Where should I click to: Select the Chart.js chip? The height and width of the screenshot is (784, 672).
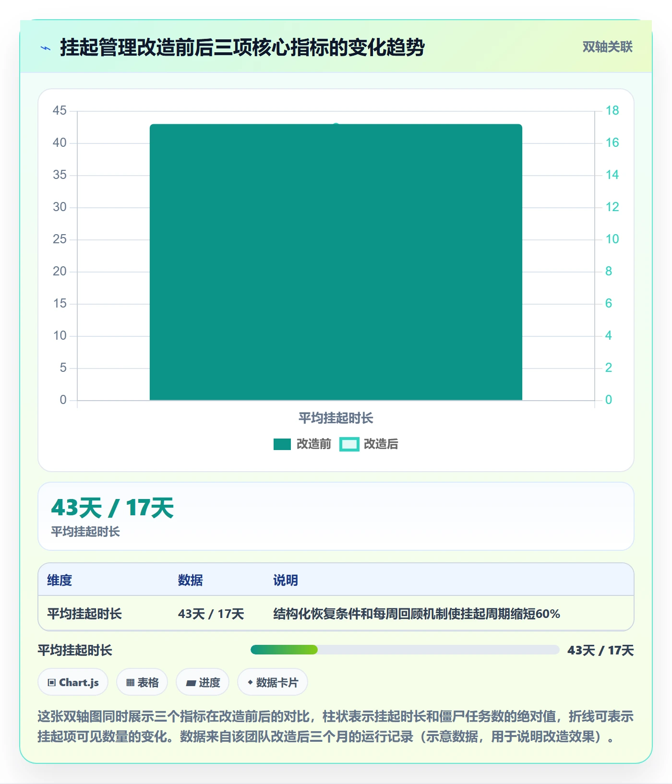click(x=73, y=682)
